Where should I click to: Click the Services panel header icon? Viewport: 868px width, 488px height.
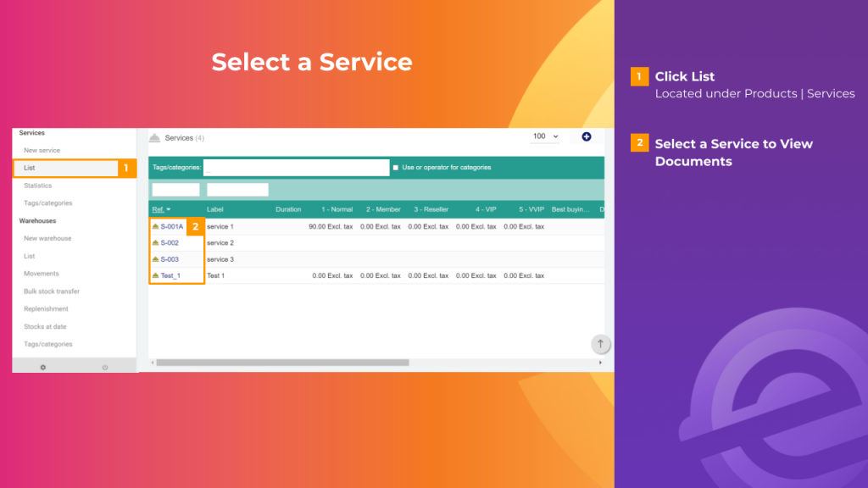[x=157, y=136]
